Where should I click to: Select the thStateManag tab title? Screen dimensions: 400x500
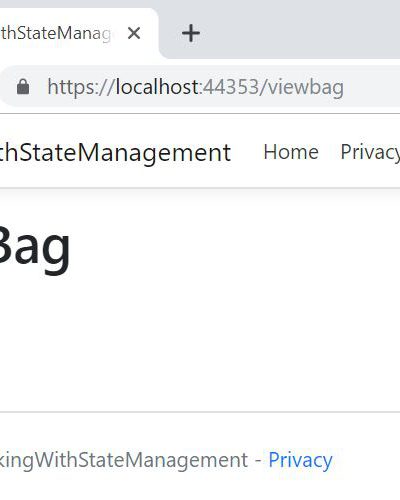[x=55, y=33]
